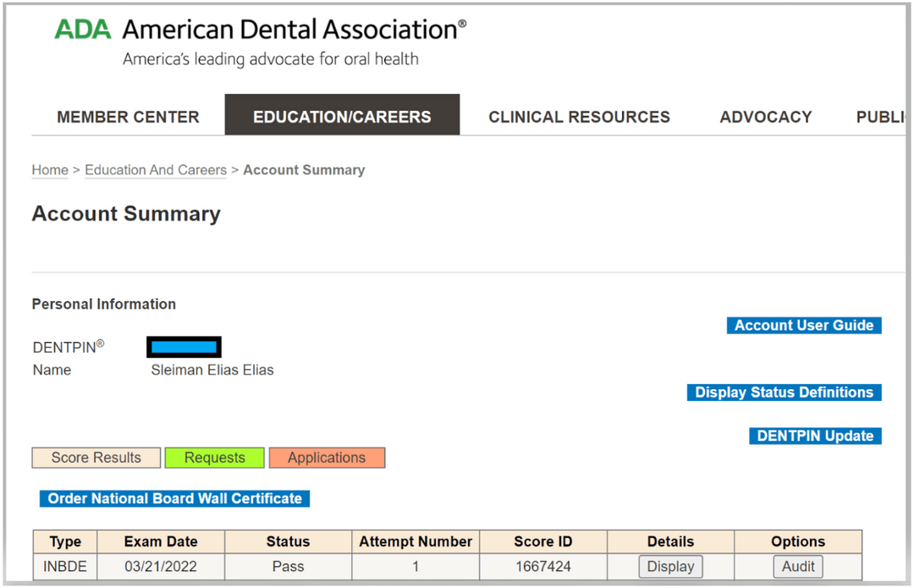Open the Account User Guide
914x588 pixels.
[x=803, y=326]
